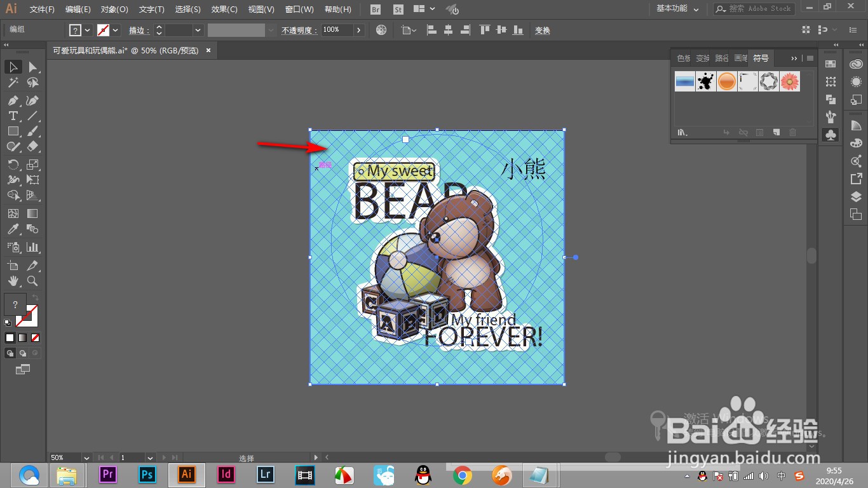The image size is (868, 488).
Task: Select the Pen tool
Action: [x=13, y=100]
